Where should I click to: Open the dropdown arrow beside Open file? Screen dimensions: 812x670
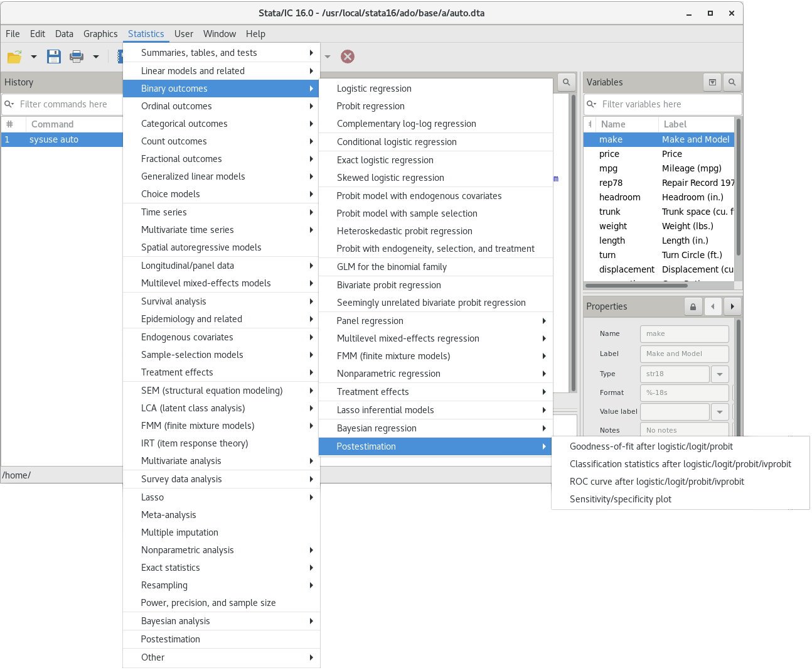34,57
